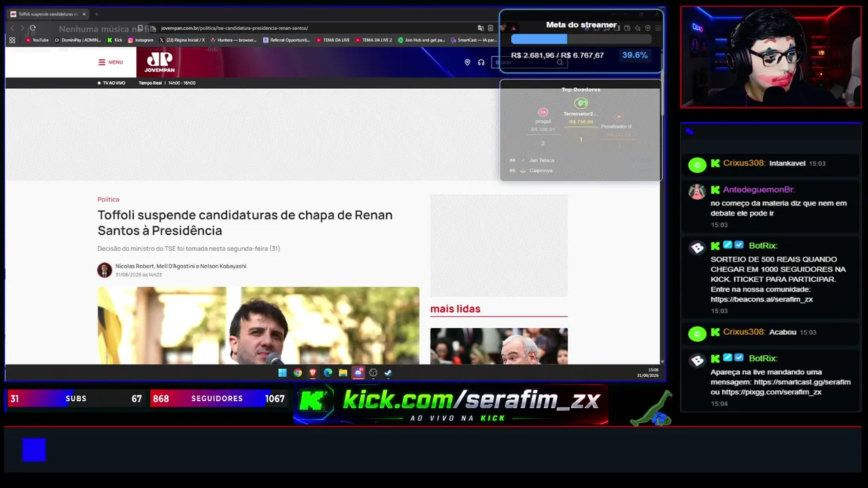Open Microsoft Edge from the taskbar

(x=328, y=373)
